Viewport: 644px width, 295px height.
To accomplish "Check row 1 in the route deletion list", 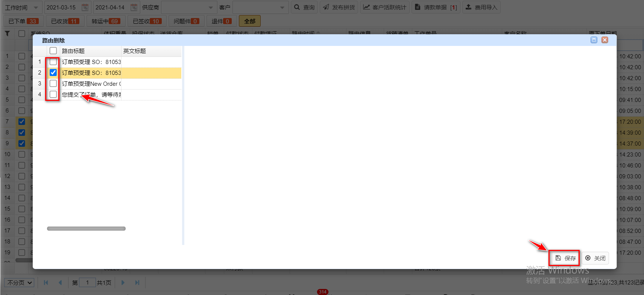I will [x=53, y=62].
